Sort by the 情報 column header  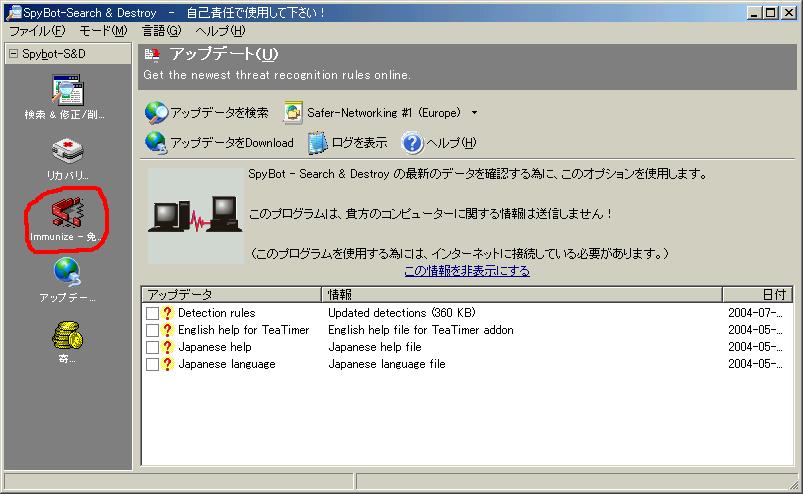pos(522,294)
